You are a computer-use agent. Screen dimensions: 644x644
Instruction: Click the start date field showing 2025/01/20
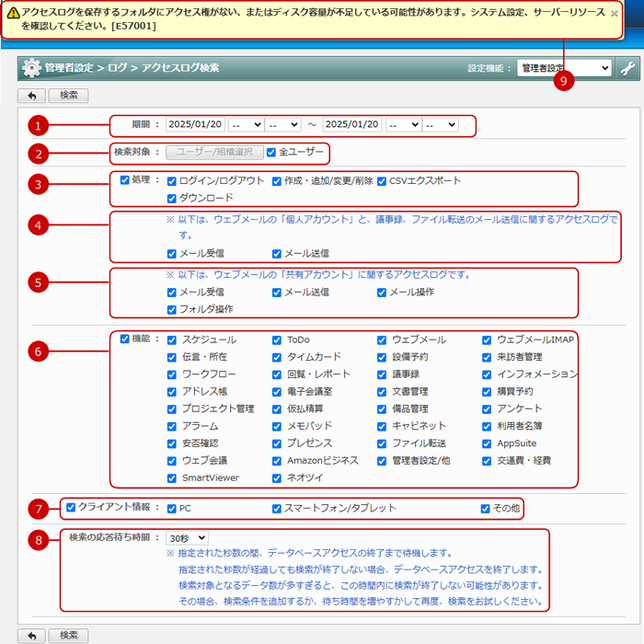click(195, 124)
